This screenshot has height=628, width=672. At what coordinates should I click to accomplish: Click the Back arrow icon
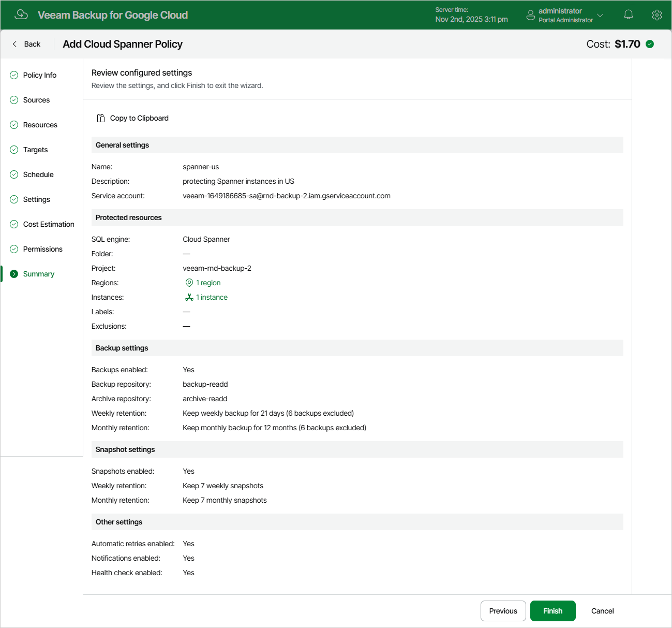coord(14,44)
